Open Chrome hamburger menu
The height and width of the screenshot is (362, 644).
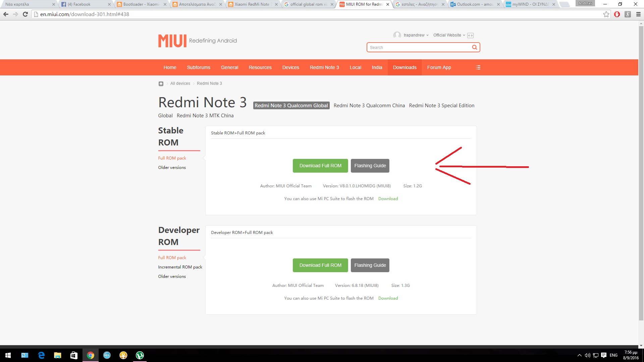click(x=638, y=14)
